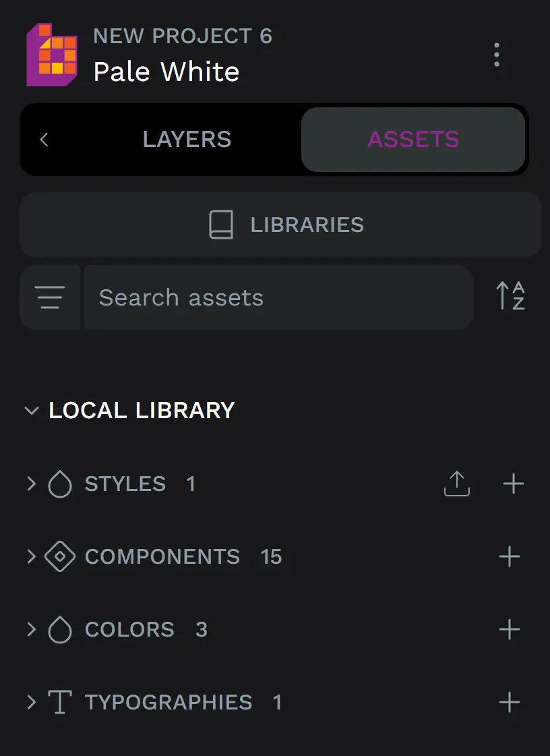Collapse the Local Library section
The width and height of the screenshot is (550, 756).
[x=31, y=411]
